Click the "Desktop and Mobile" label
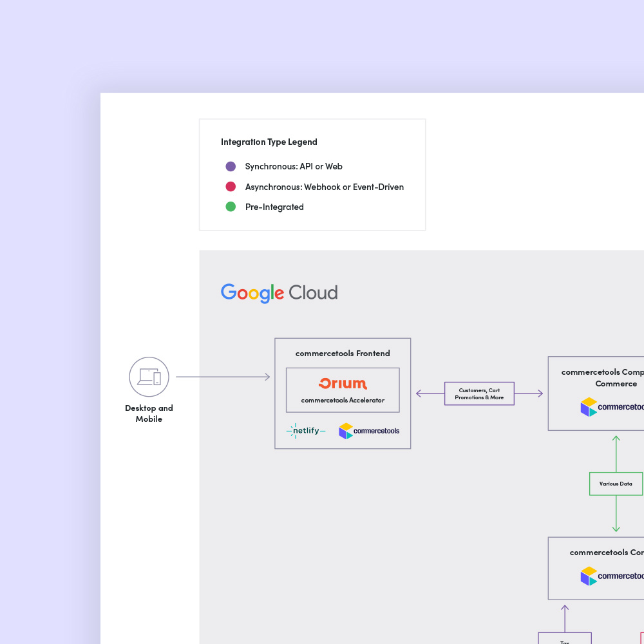This screenshot has width=644, height=644. pyautogui.click(x=149, y=413)
